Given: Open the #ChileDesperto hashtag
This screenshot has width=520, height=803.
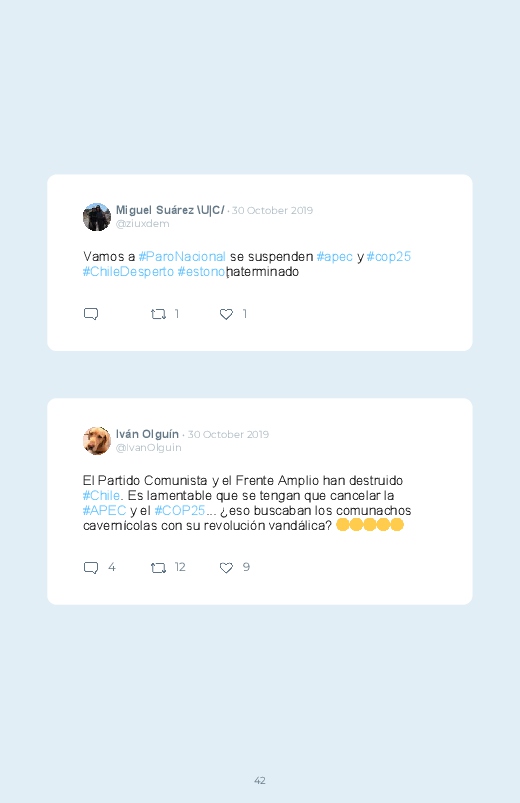Looking at the screenshot, I should pyautogui.click(x=128, y=271).
